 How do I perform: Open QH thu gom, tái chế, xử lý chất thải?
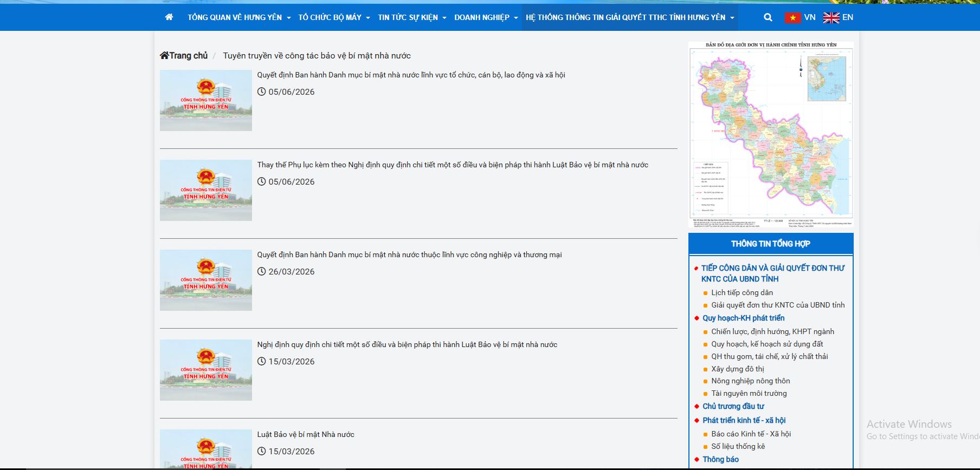pyautogui.click(x=770, y=356)
